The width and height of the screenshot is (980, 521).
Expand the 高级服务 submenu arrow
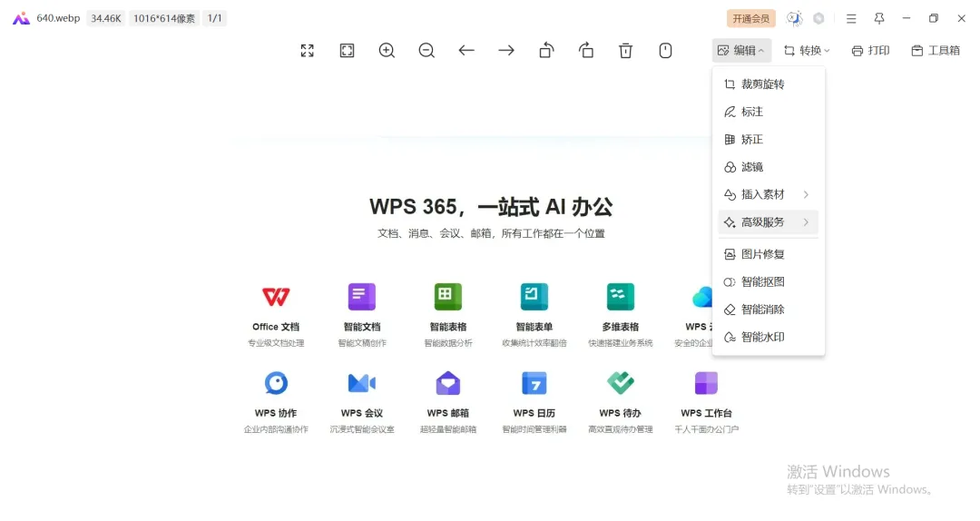coord(807,222)
